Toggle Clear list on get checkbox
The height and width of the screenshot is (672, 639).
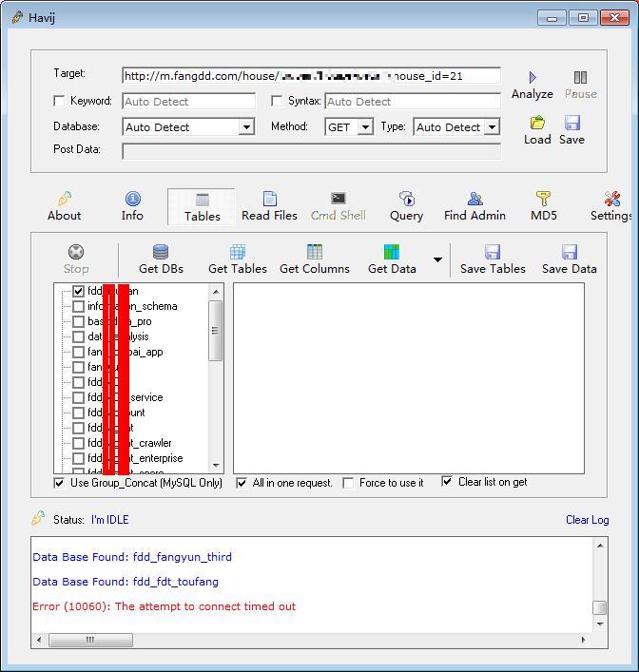tap(447, 481)
